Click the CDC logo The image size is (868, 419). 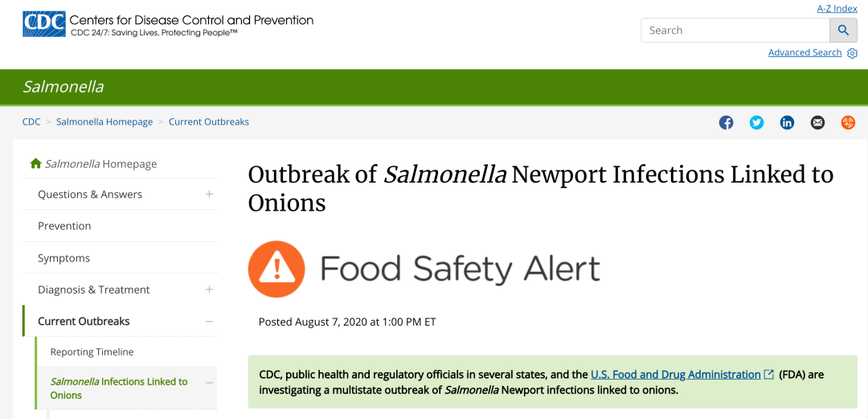[x=43, y=24]
